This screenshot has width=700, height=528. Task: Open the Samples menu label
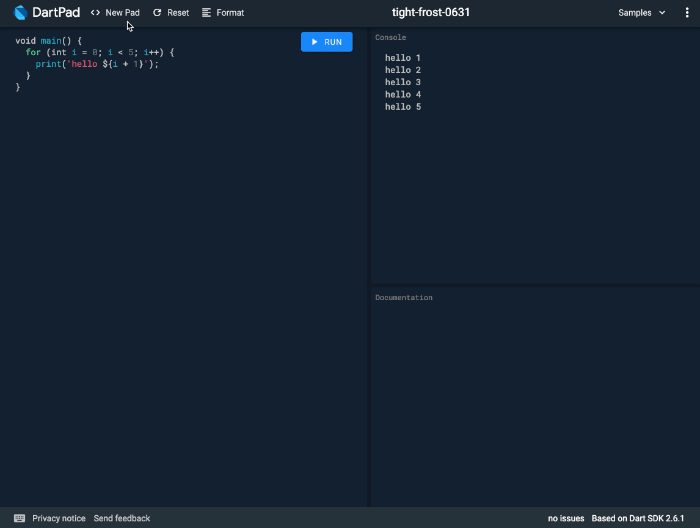click(x=634, y=13)
